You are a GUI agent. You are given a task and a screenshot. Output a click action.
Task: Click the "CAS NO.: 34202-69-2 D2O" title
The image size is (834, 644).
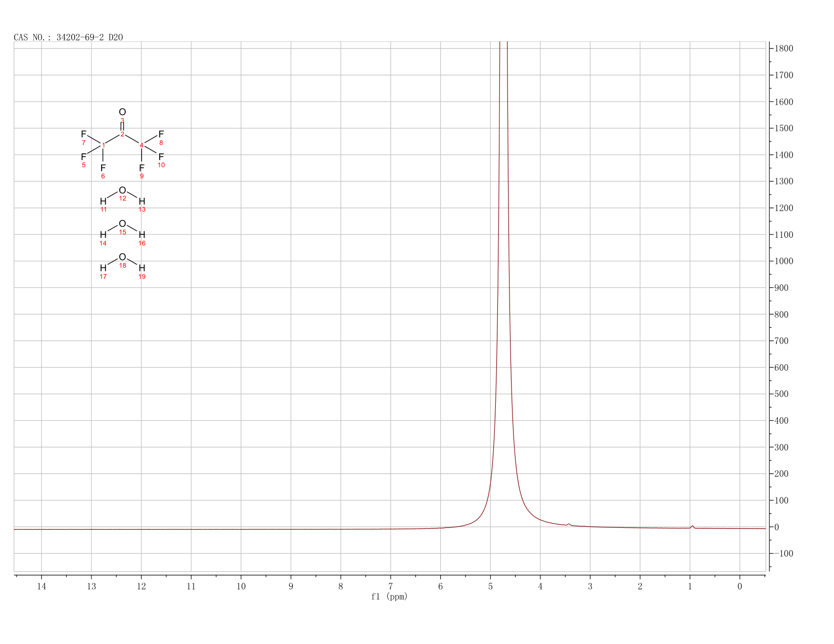(x=68, y=37)
